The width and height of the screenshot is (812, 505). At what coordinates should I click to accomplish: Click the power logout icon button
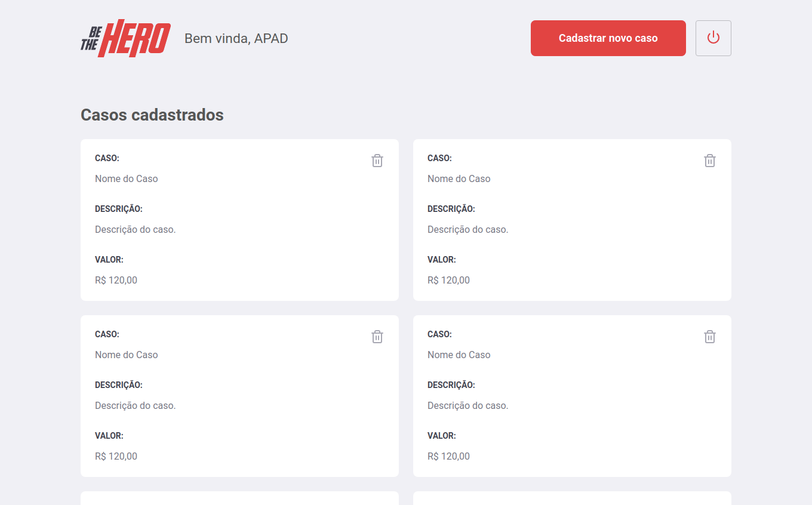point(713,38)
